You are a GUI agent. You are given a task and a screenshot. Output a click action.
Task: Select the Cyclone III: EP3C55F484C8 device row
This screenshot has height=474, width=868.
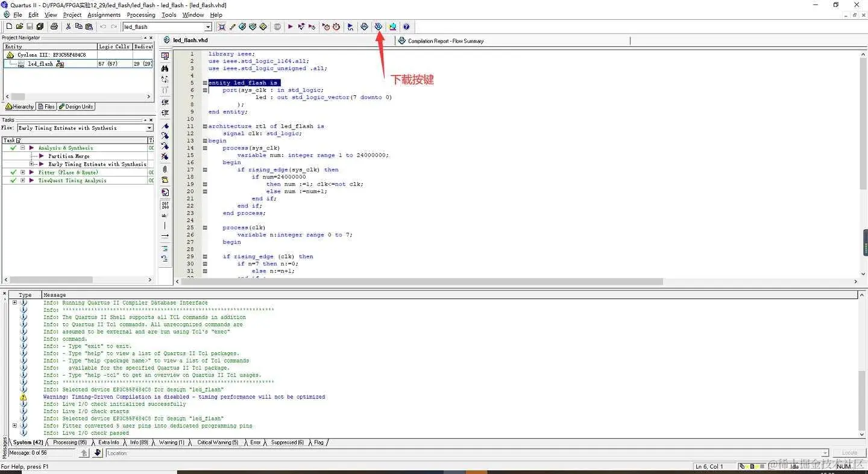click(x=51, y=55)
